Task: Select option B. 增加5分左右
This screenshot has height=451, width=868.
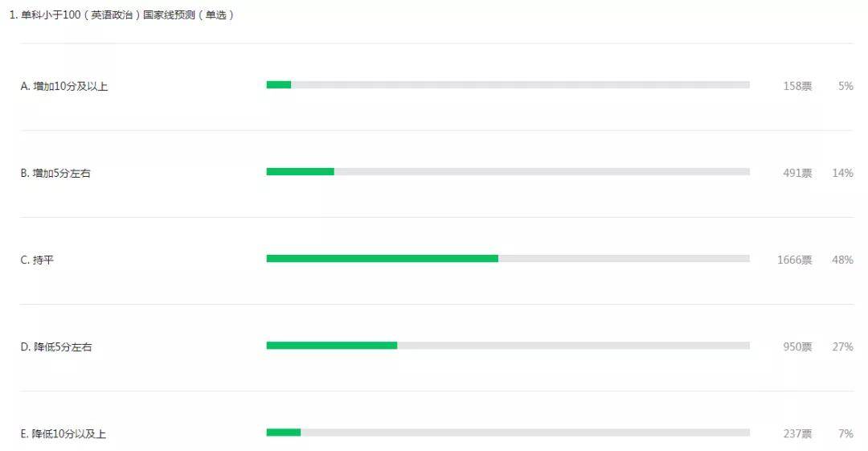Action: coord(55,173)
